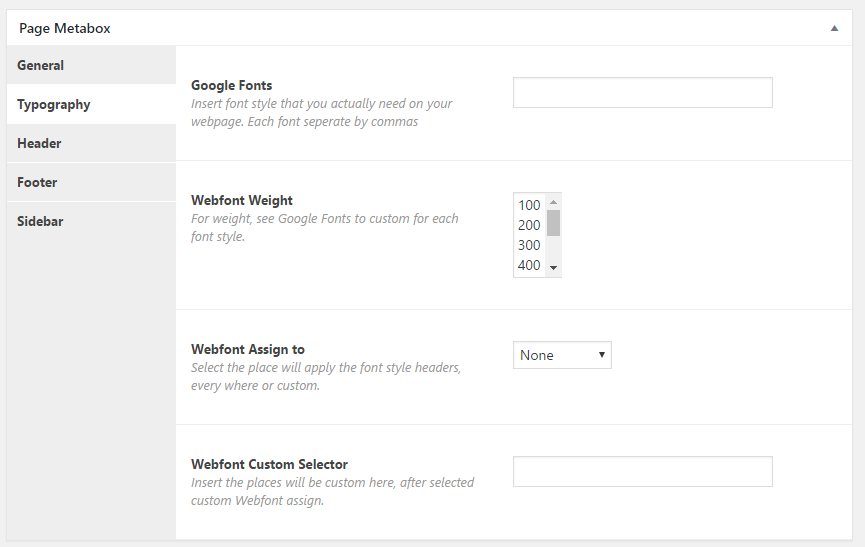Click the dropdown arrow beside None
The image size is (865, 547).
(x=602, y=355)
